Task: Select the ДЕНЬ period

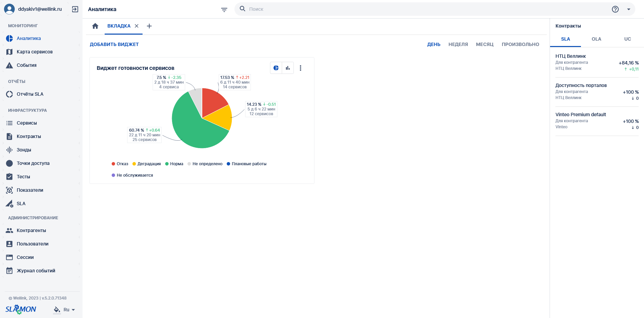Action: (x=434, y=44)
